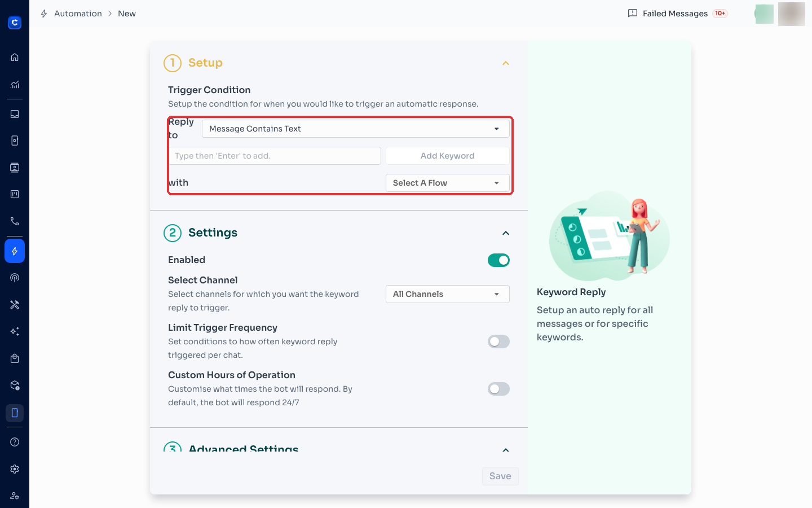Open the kanban board icon in sidebar
This screenshot has height=508, width=812.
[15, 194]
